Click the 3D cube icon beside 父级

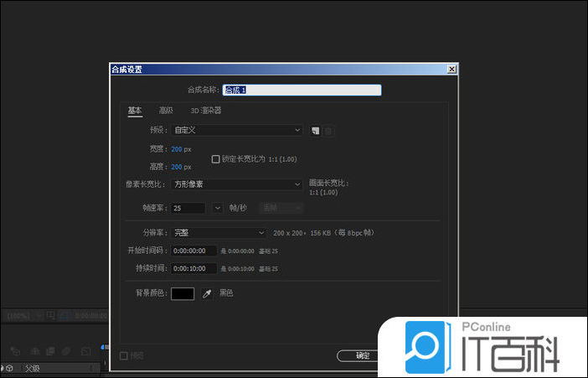click(10, 368)
